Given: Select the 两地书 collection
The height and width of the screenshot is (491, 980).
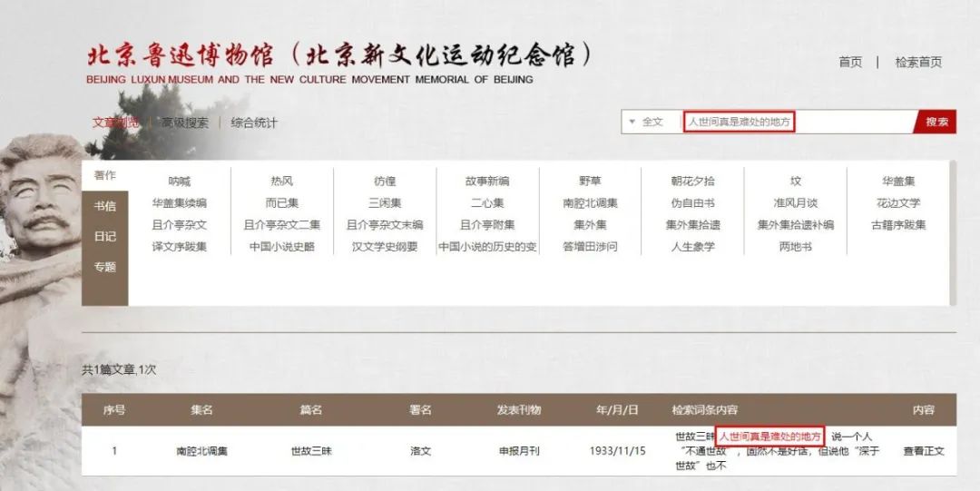Looking at the screenshot, I should [x=795, y=246].
